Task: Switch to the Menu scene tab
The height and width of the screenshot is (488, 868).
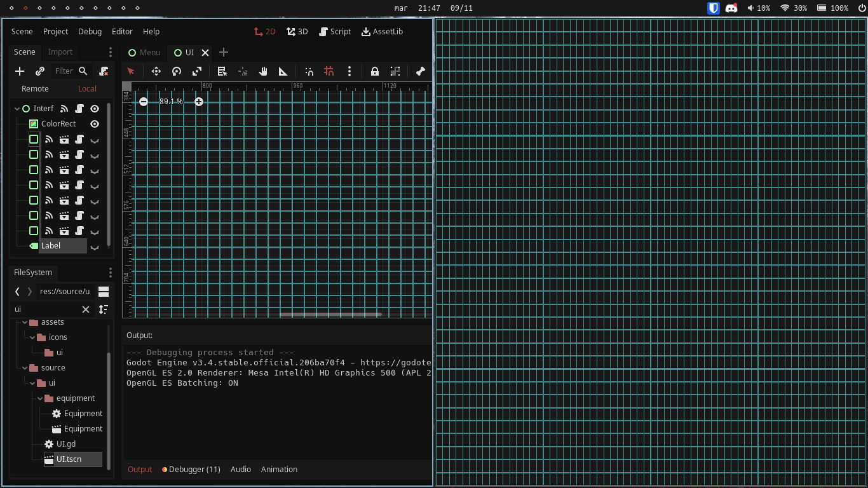Action: point(144,53)
